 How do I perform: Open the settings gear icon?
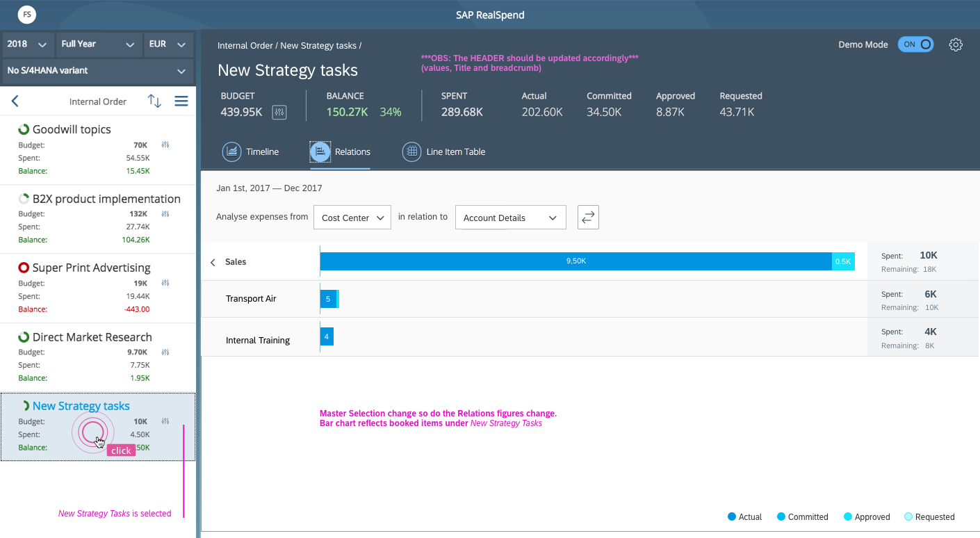pyautogui.click(x=956, y=44)
